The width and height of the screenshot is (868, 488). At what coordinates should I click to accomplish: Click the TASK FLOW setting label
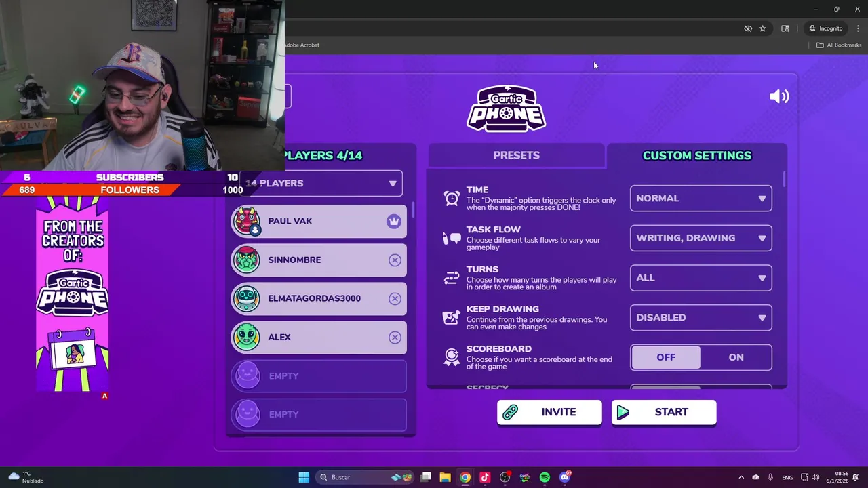click(493, 230)
